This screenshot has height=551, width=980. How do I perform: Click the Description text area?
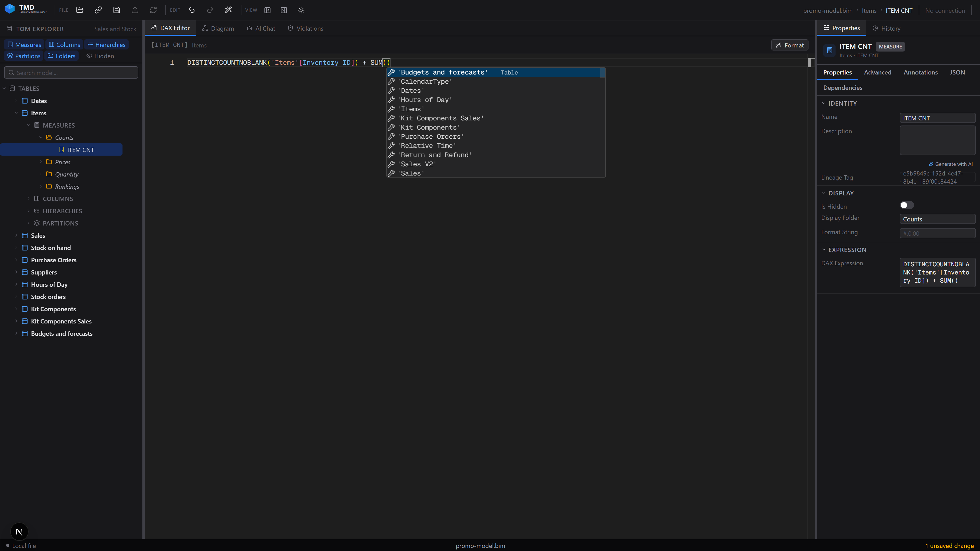(937, 140)
